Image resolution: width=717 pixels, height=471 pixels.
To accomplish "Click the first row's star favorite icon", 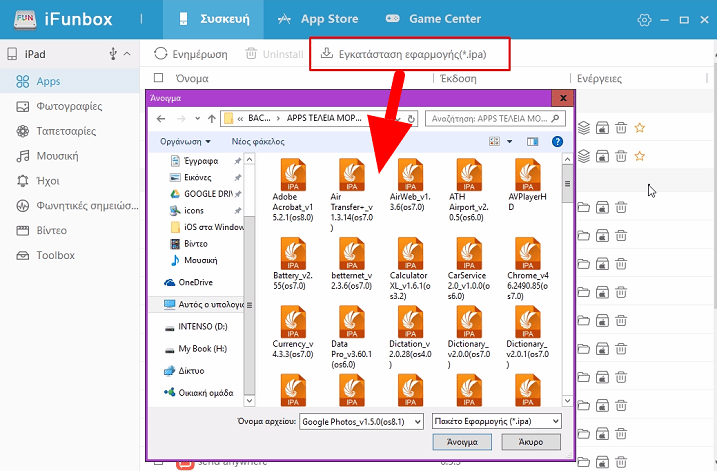I will pyautogui.click(x=639, y=128).
